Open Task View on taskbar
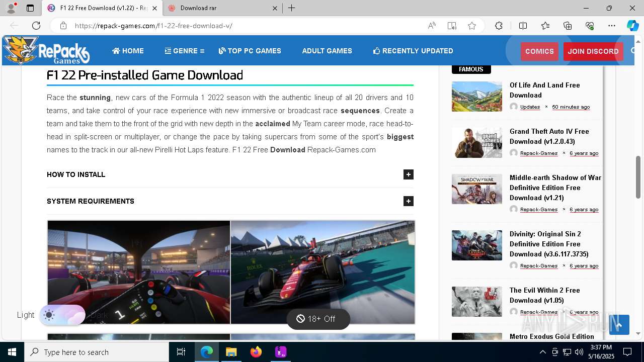Screen dimensions: 644x362 (x=181, y=352)
